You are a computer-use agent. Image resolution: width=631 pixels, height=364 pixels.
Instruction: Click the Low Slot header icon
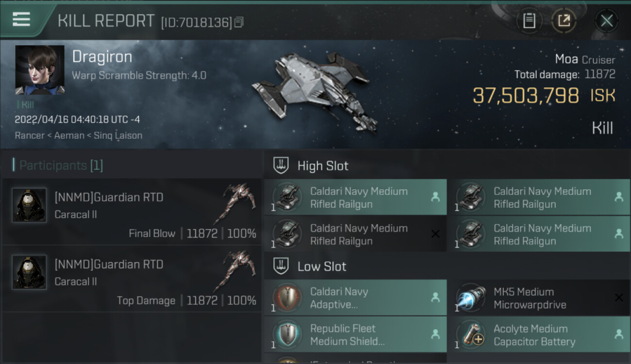point(282,266)
